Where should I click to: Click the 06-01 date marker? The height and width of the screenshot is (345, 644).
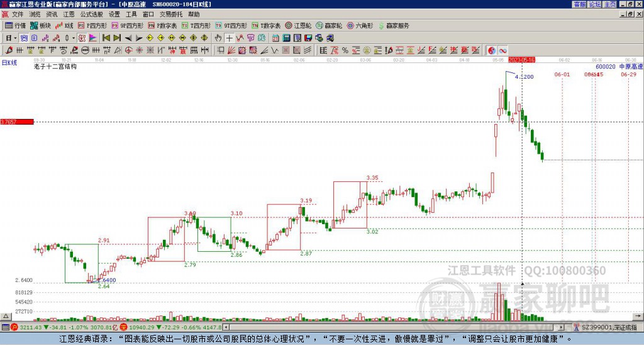click(562, 74)
